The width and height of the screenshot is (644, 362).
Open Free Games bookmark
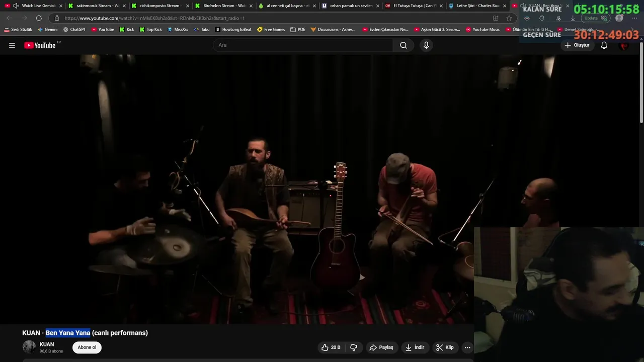(271, 30)
